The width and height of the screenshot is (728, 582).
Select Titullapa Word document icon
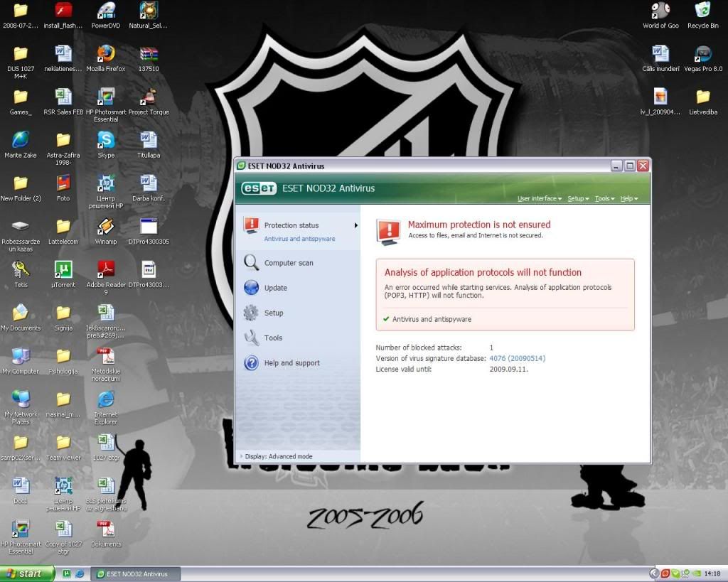(x=149, y=145)
